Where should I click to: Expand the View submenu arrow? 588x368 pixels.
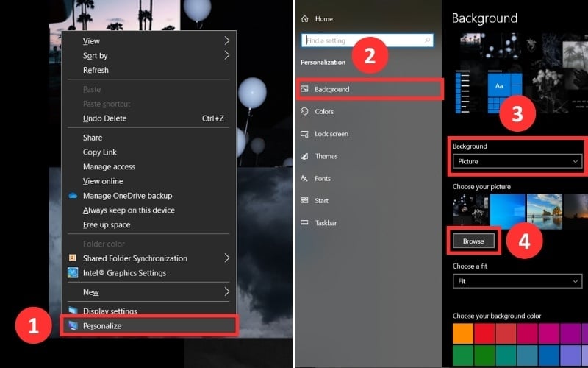(x=227, y=40)
